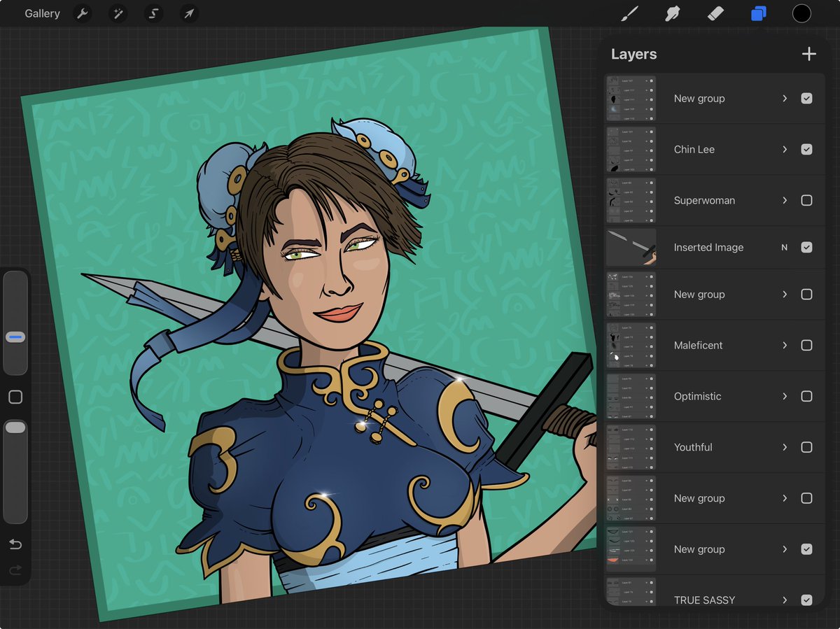Expand the Youthful group chevron

point(785,447)
